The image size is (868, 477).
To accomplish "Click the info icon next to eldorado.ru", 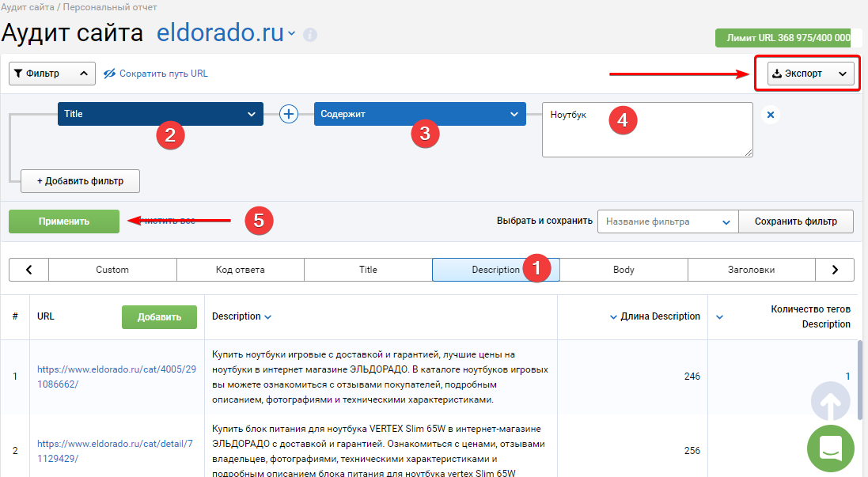I will tap(310, 35).
